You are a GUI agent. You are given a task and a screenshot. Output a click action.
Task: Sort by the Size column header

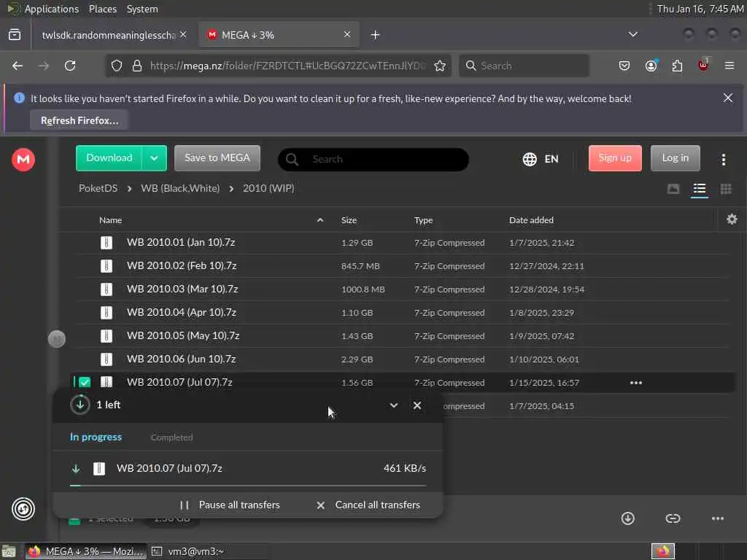[349, 220]
